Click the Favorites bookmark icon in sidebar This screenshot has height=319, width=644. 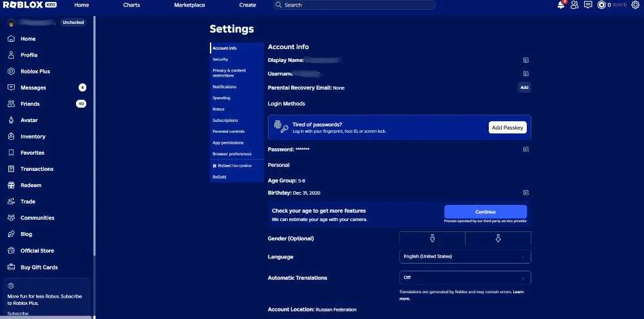[12, 153]
